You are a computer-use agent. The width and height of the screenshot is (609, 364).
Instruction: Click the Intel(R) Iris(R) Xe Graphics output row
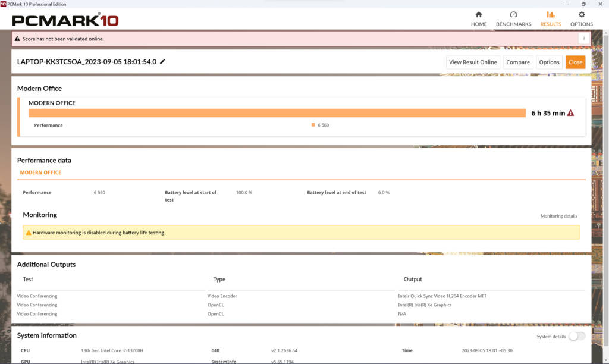425,305
